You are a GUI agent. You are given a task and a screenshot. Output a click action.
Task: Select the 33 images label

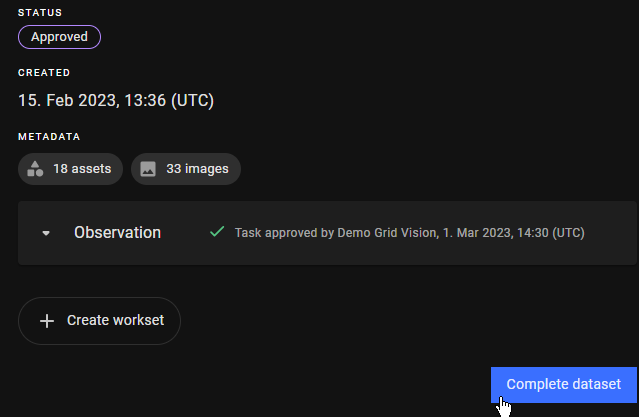tap(197, 169)
